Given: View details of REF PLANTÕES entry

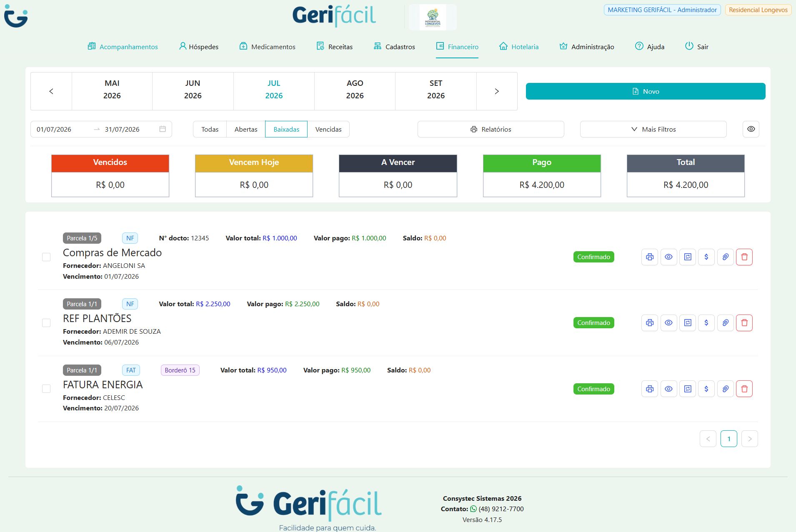Looking at the screenshot, I should 668,323.
